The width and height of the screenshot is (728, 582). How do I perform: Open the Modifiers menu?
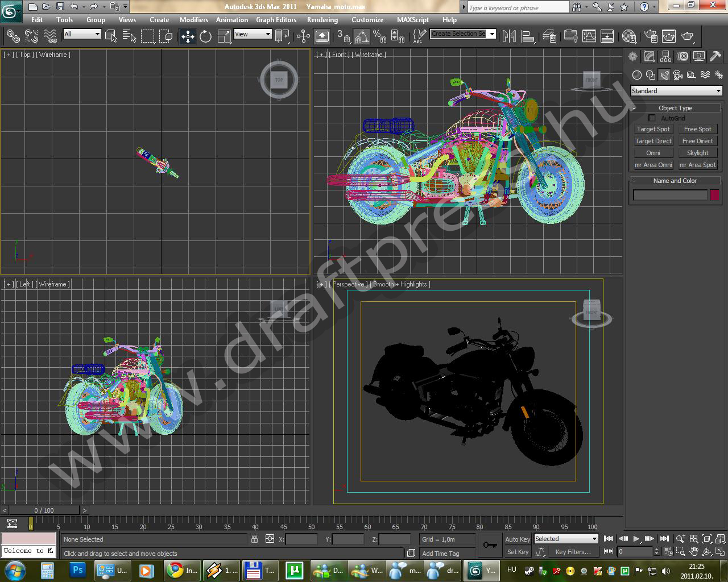pyautogui.click(x=193, y=20)
